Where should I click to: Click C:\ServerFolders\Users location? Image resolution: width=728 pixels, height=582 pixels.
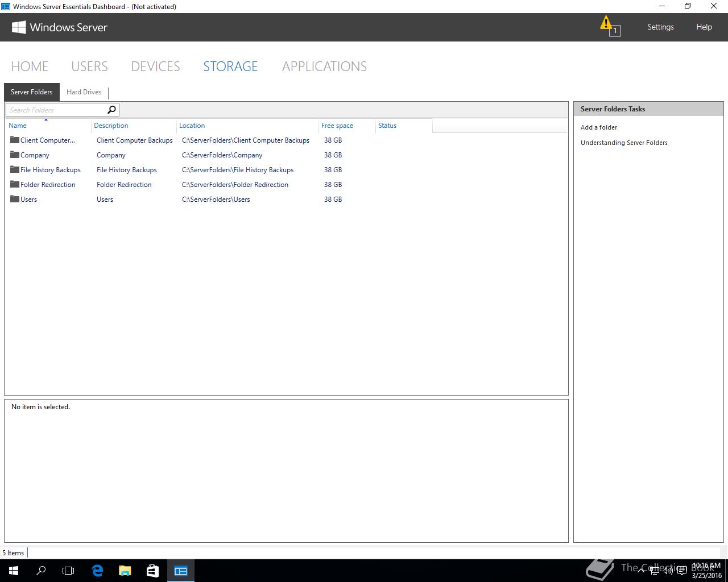[216, 199]
